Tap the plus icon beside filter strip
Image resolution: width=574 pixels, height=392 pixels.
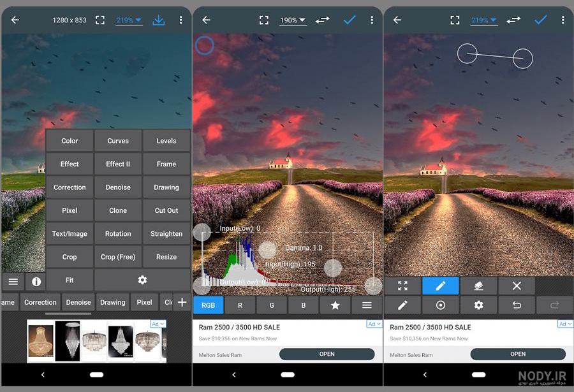click(182, 302)
